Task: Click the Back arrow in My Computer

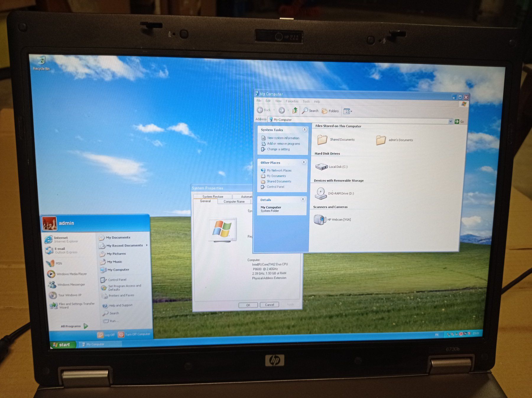Action: point(264,110)
